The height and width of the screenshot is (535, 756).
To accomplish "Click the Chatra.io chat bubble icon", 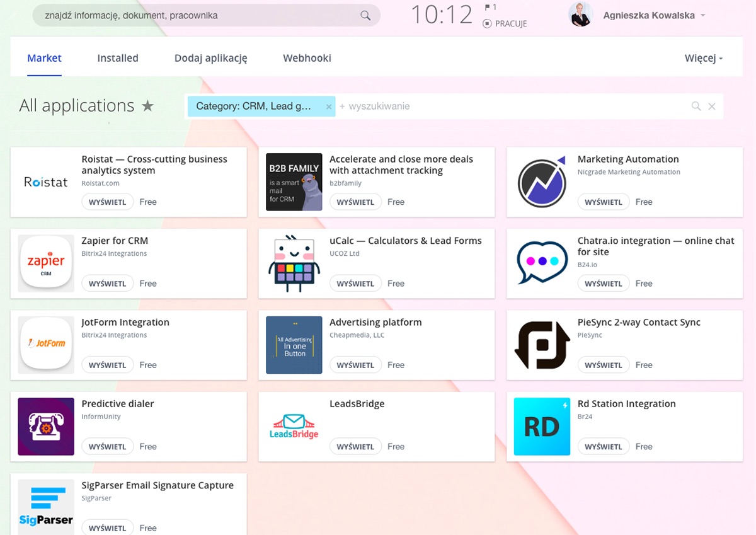I will (x=542, y=263).
